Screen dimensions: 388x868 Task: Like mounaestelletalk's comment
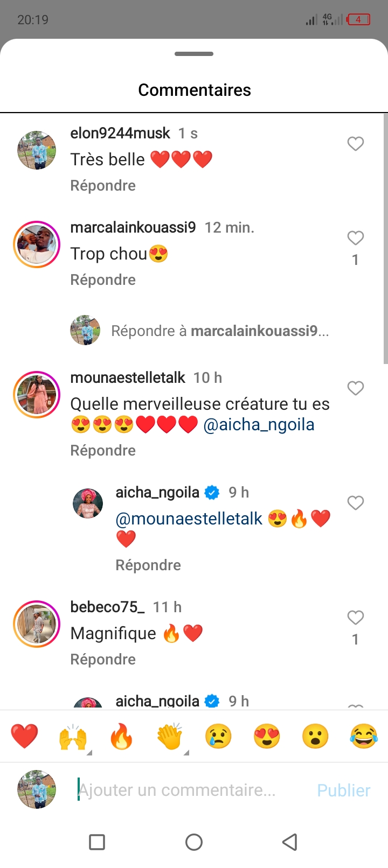(355, 388)
